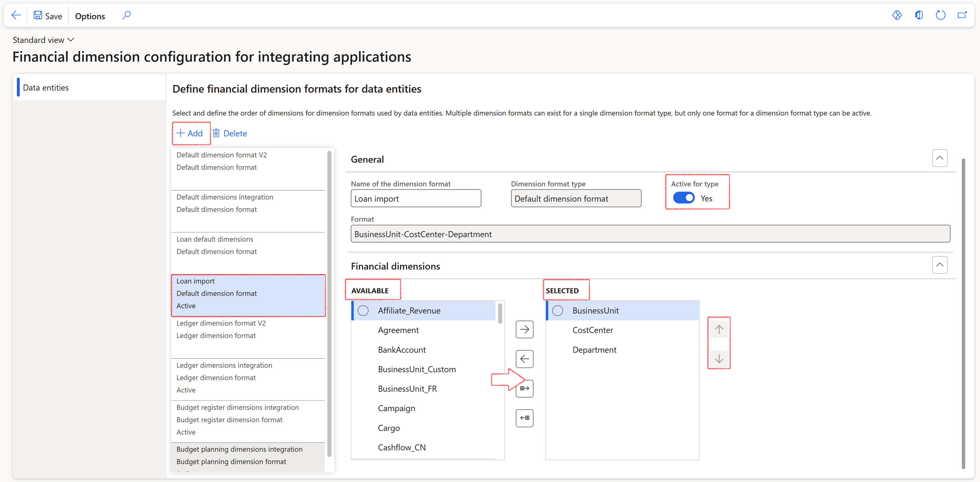
Task: Click the back arrow icon
Action: pyautogui.click(x=16, y=15)
